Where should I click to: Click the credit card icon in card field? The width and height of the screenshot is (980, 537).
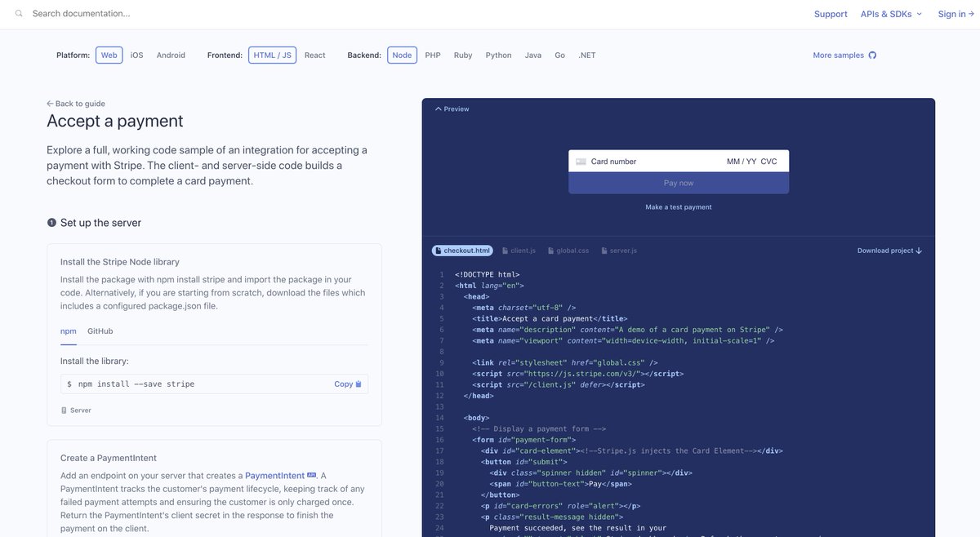pos(581,162)
